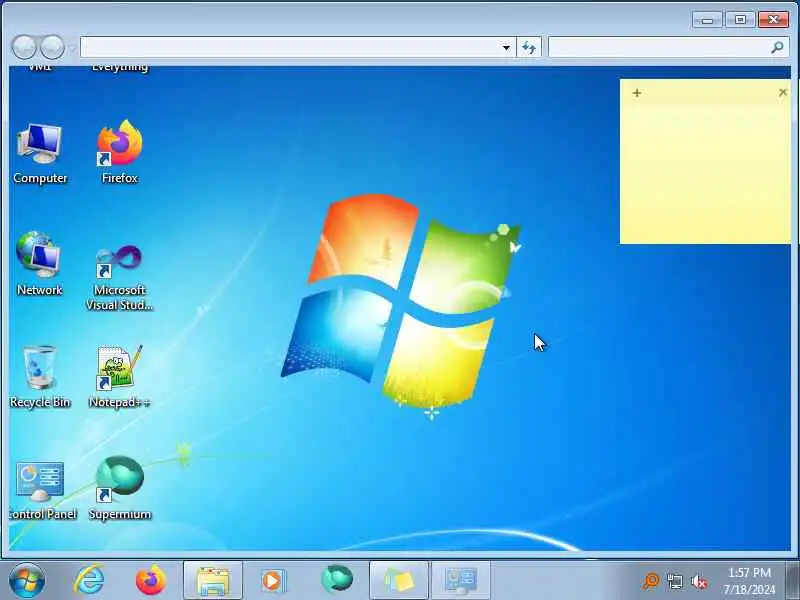Open Firefox from the taskbar
The height and width of the screenshot is (600, 800).
click(151, 580)
